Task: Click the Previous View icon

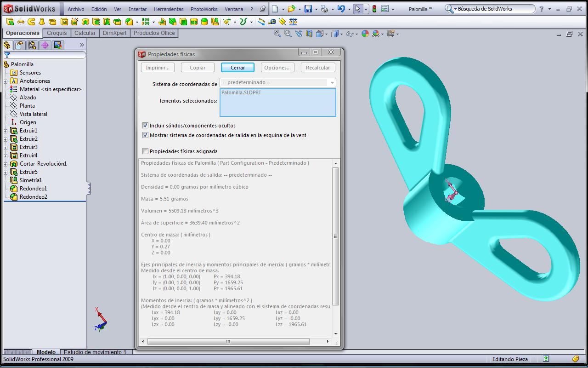Action: pos(299,34)
